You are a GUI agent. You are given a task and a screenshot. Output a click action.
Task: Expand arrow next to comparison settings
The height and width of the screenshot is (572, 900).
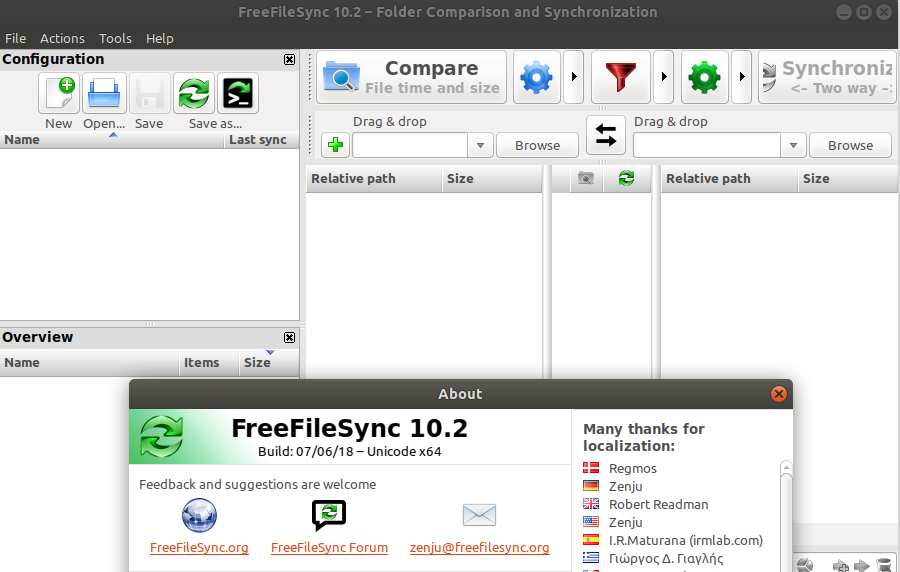573,78
